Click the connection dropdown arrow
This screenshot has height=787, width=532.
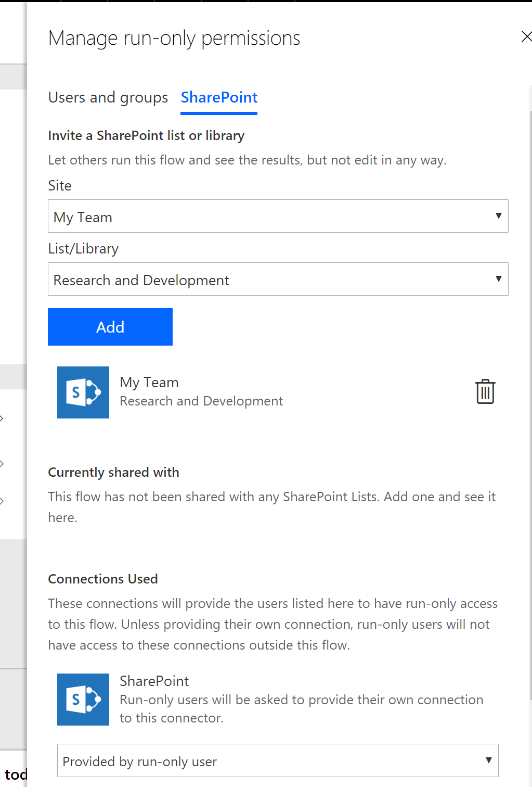coord(488,760)
